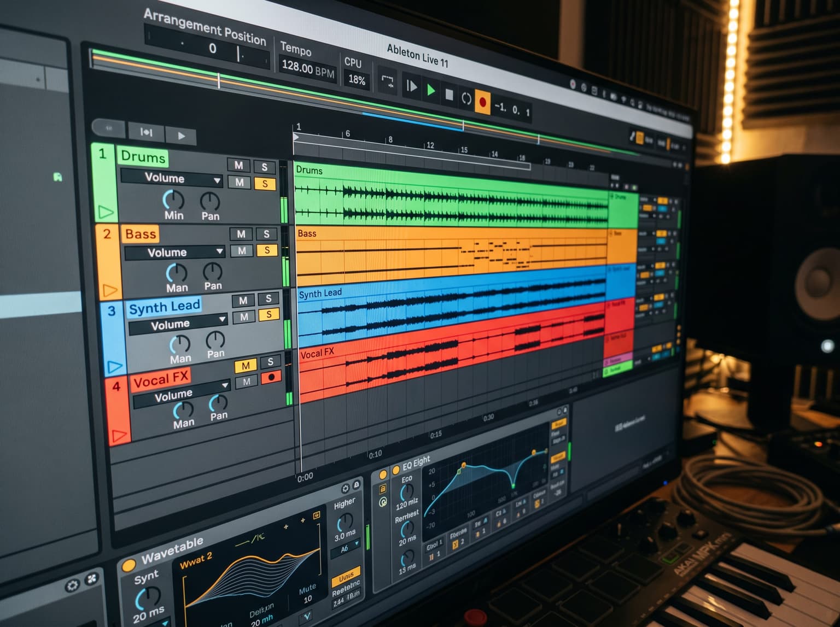840x627 pixels.
Task: Click the down chevron at the Wavetable bottom
Action: click(307, 618)
